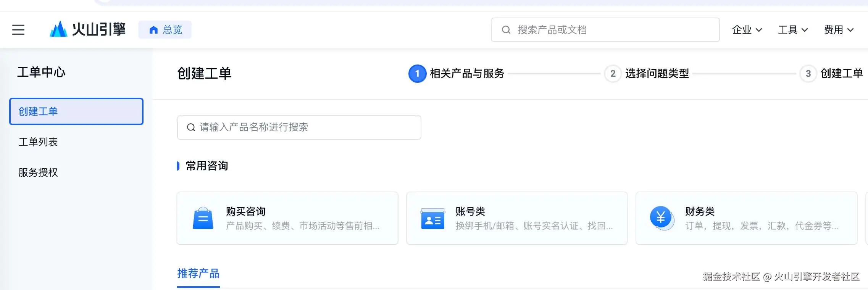
Task: Select 创建工单 in the sidebar
Action: click(x=76, y=111)
